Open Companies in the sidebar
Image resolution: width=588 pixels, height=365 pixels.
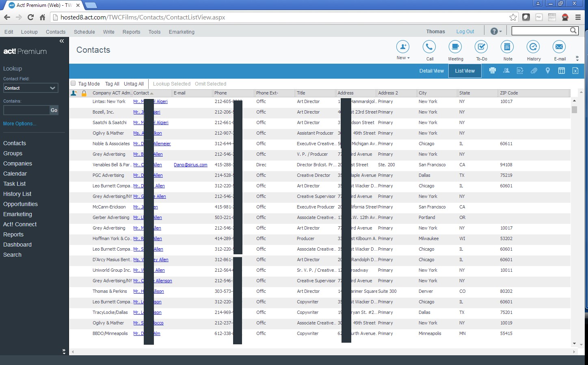click(17, 163)
